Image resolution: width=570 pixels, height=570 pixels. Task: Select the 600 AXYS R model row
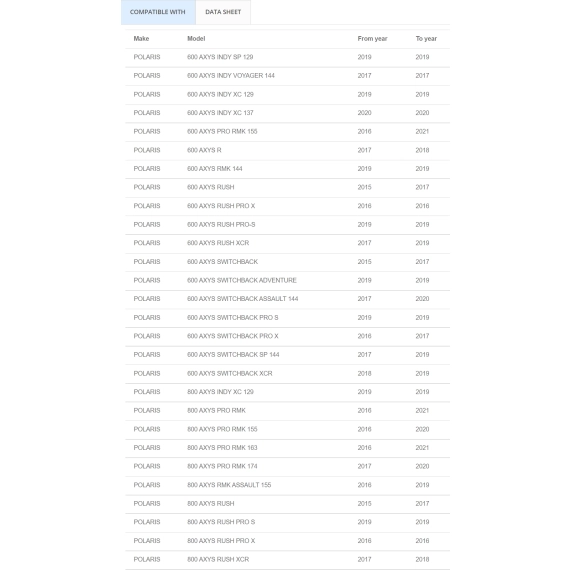point(287,150)
